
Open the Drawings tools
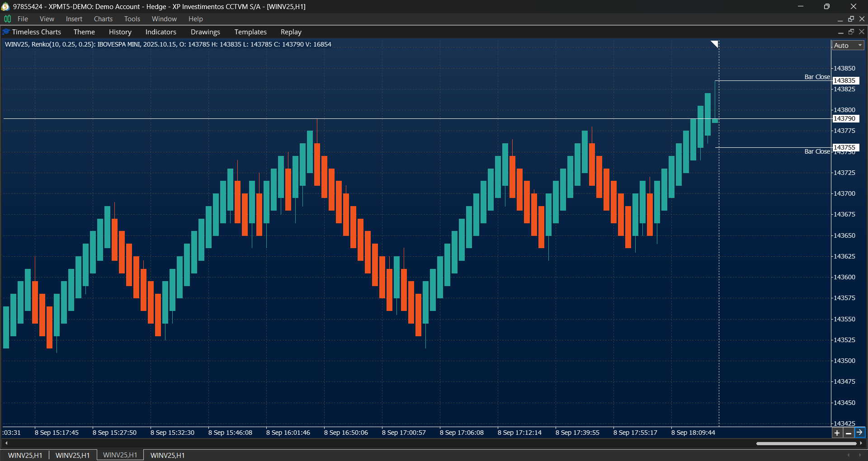[x=205, y=32]
